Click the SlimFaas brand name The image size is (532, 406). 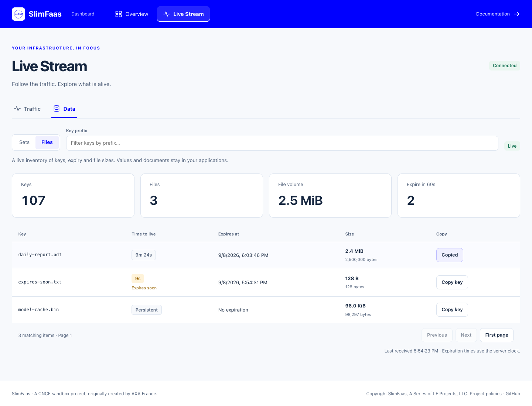(45, 14)
